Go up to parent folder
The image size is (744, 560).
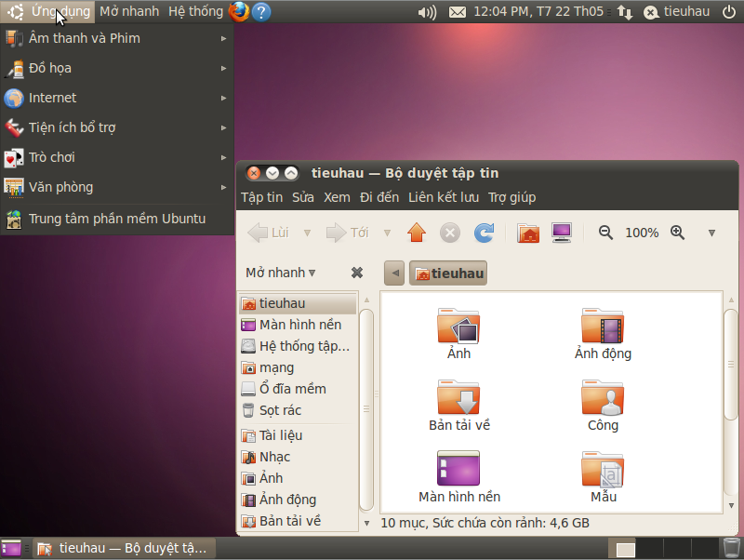point(416,233)
